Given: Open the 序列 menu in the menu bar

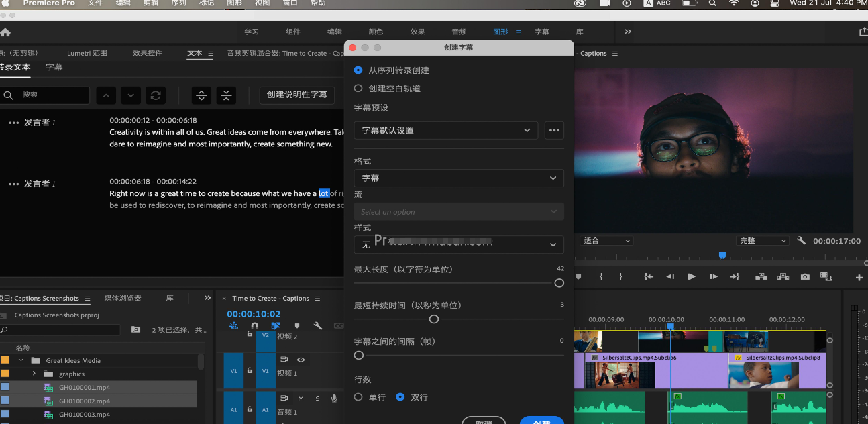Looking at the screenshot, I should [x=178, y=3].
